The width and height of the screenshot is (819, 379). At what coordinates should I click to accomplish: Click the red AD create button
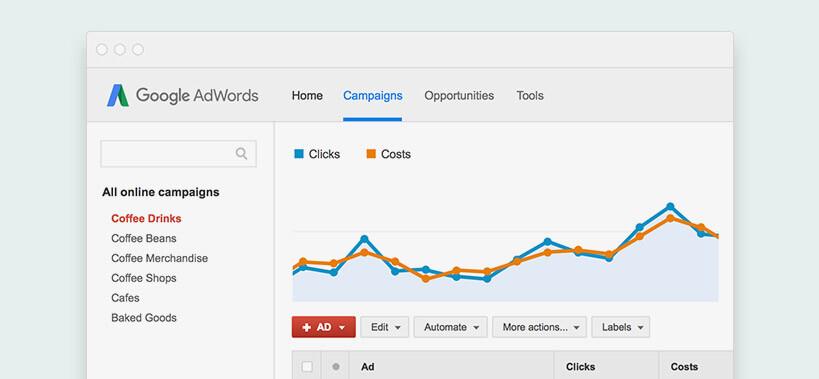pyautogui.click(x=324, y=327)
